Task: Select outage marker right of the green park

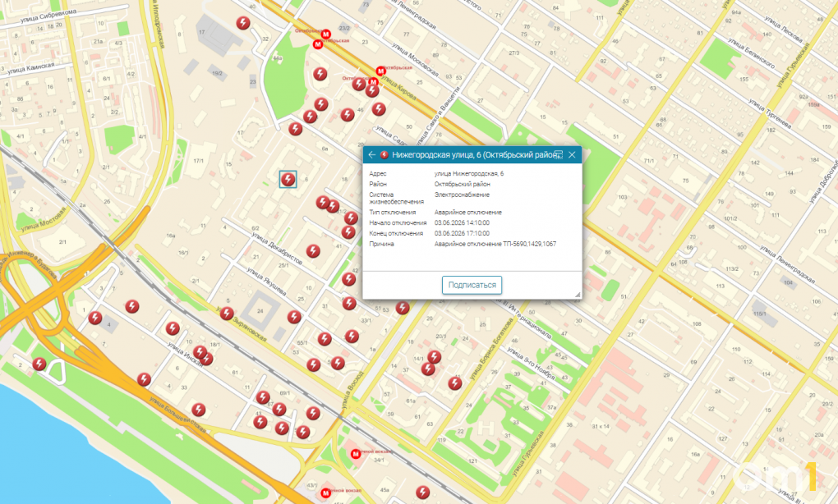Action: [320, 74]
